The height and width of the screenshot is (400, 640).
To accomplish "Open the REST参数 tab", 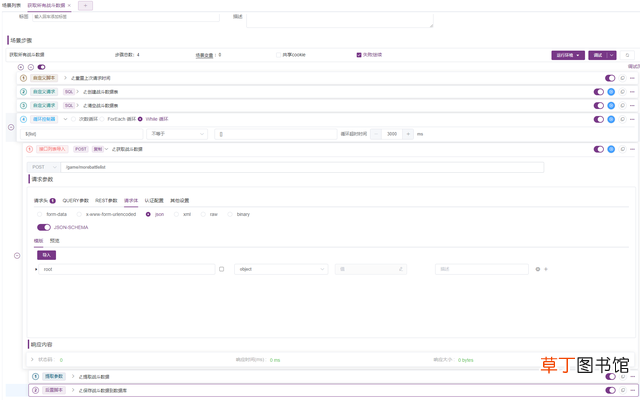I will (106, 201).
